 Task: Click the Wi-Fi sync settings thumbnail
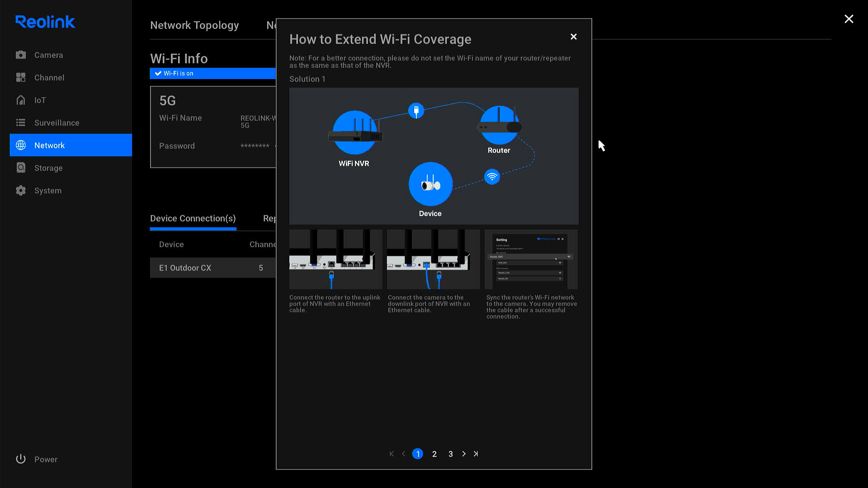pos(531,259)
